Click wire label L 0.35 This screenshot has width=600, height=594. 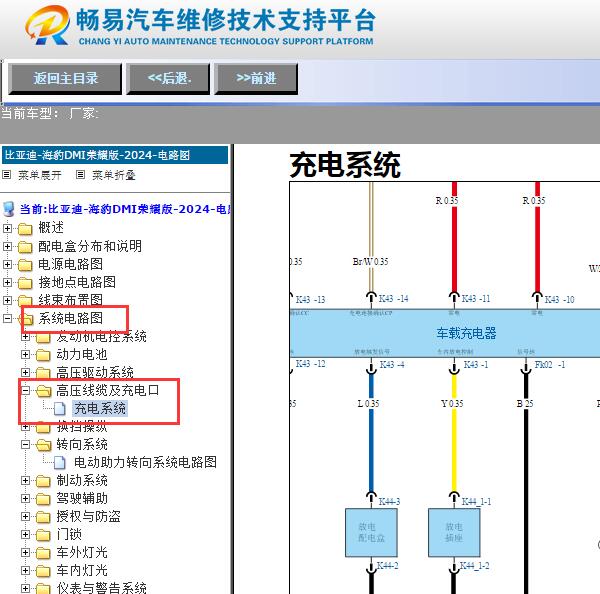(368, 404)
